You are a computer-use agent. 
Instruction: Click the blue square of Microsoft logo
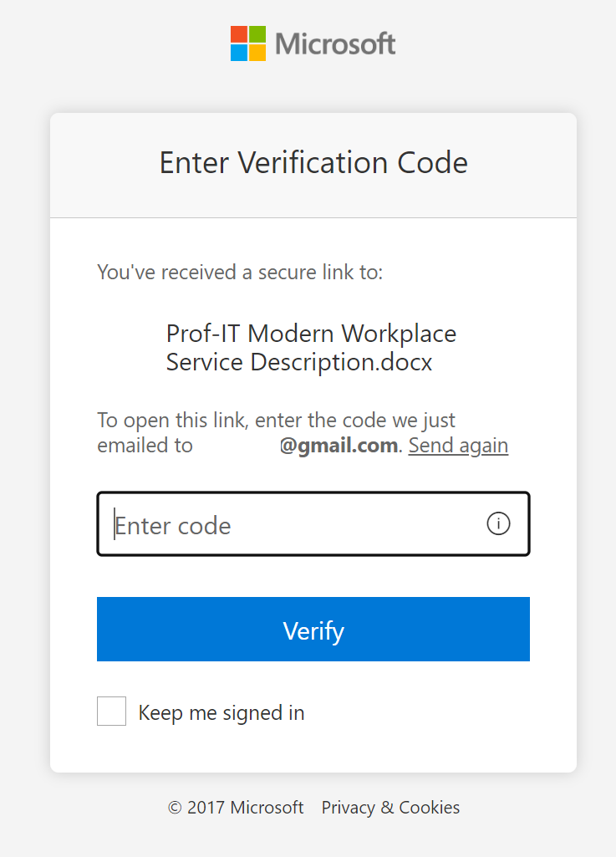pyautogui.click(x=239, y=52)
